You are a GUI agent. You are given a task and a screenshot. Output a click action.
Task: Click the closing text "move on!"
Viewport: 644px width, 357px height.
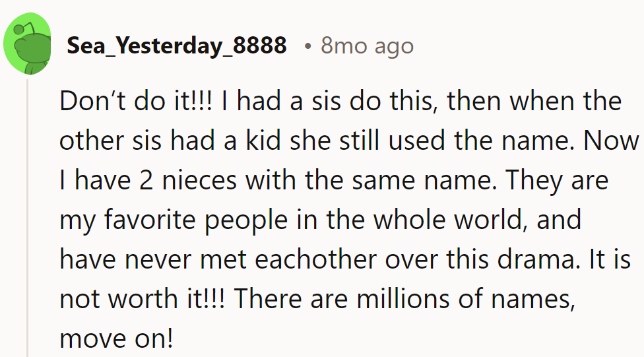tap(116, 339)
